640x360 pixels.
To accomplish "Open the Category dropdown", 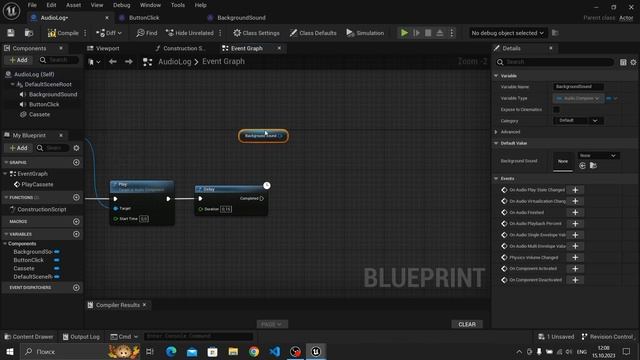I will point(578,121).
